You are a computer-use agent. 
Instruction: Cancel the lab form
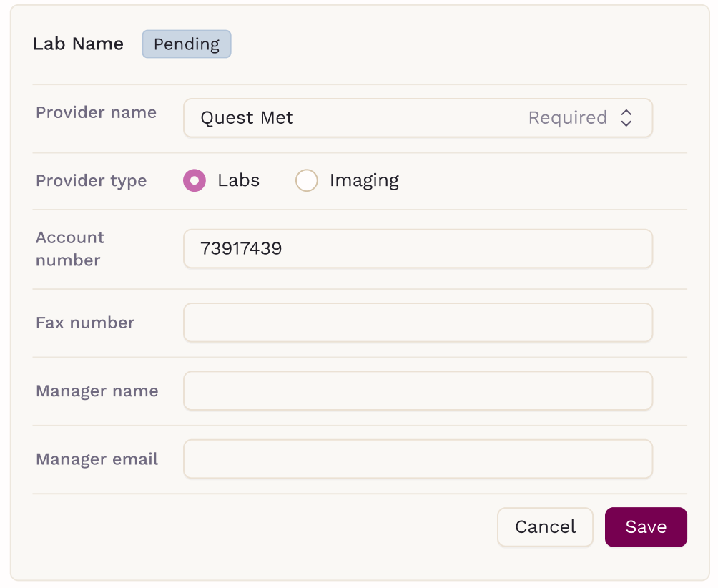545,527
